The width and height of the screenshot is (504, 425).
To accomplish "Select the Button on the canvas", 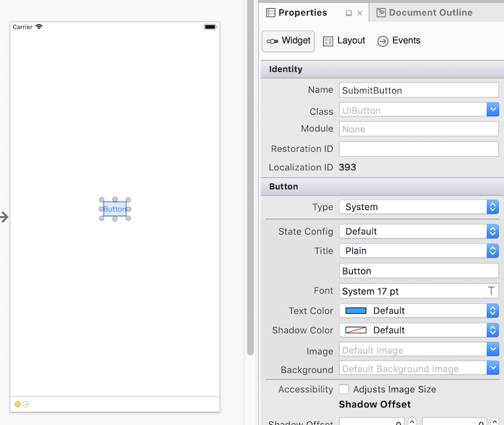I will [x=115, y=209].
